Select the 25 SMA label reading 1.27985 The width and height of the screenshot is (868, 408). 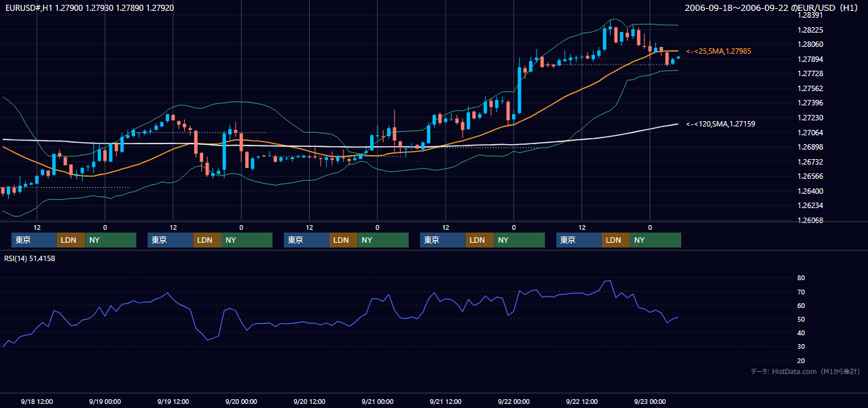pyautogui.click(x=719, y=51)
